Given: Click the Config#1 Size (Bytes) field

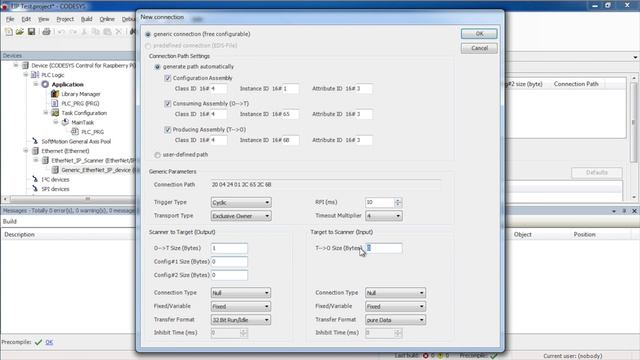Looking at the screenshot, I should click(x=229, y=262).
